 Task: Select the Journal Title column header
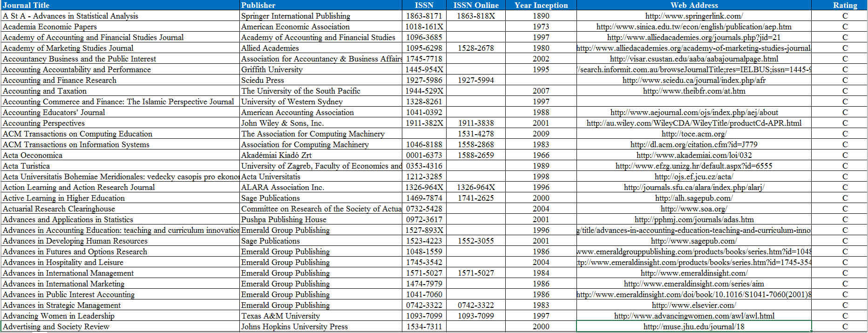pyautogui.click(x=120, y=5)
